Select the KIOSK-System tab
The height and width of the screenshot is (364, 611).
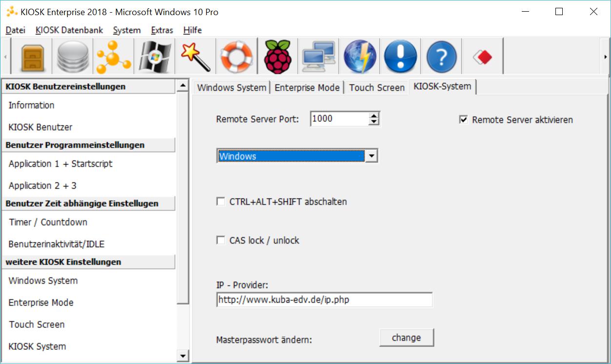pos(442,86)
